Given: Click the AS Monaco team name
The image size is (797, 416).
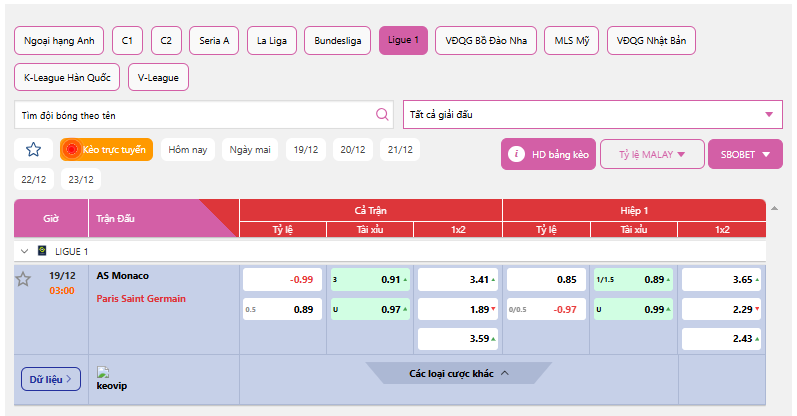Looking at the screenshot, I should pos(122,276).
